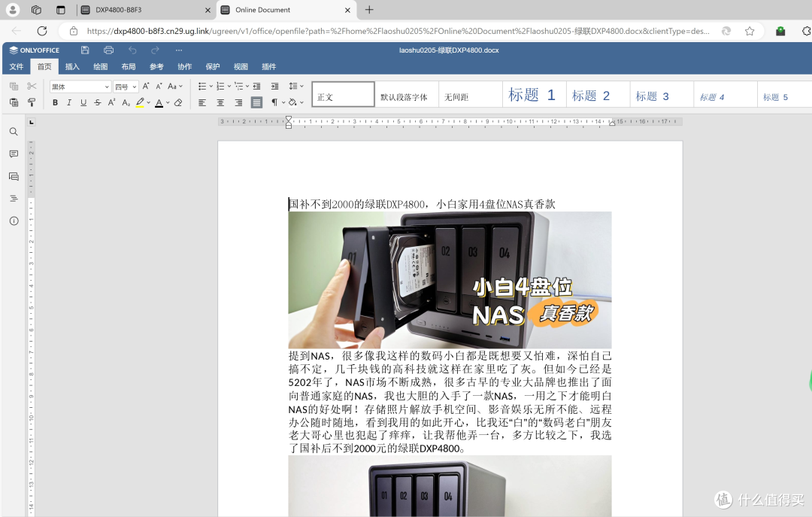812x517 pixels.
Task: Open the Comments panel in left sidebar
Action: [x=14, y=154]
